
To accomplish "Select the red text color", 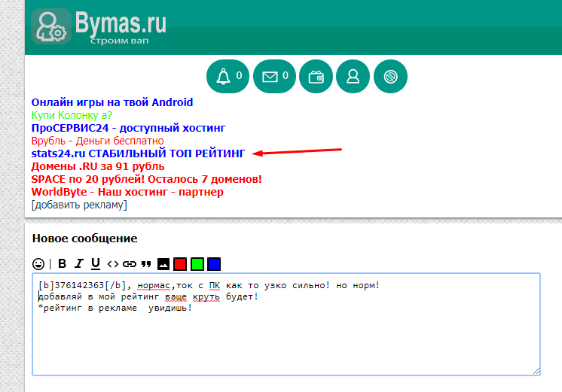I will [x=180, y=263].
